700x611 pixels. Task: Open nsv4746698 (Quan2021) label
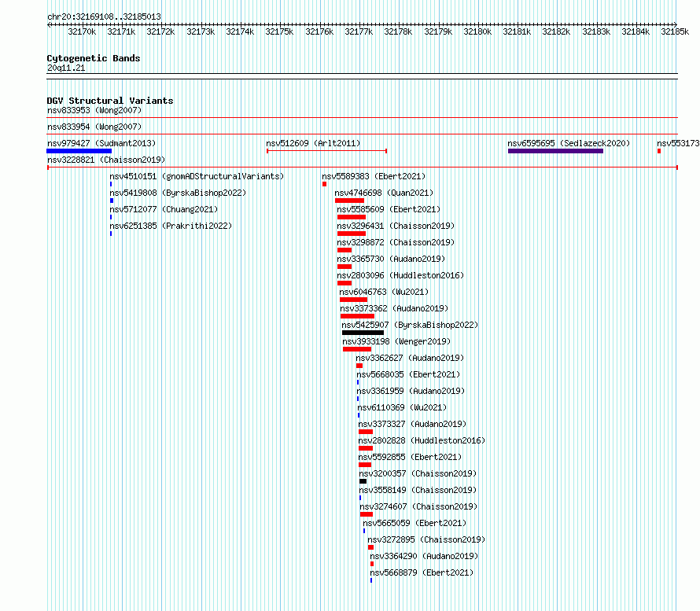click(x=384, y=193)
